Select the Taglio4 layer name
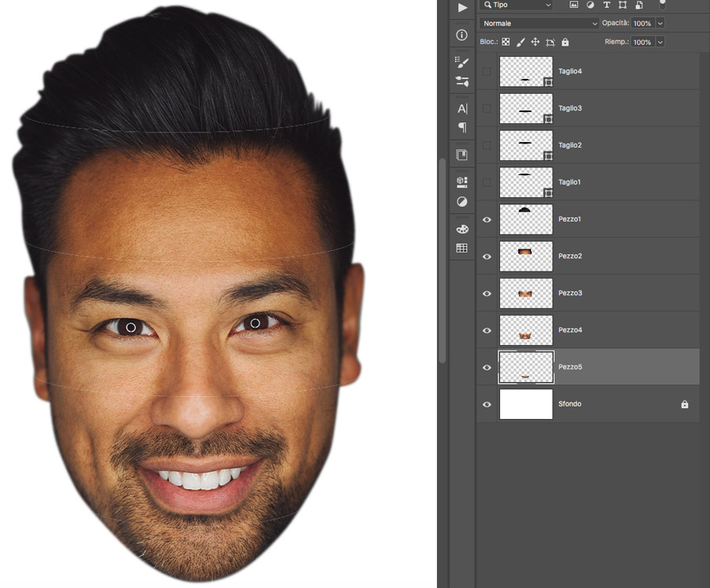 [570, 71]
